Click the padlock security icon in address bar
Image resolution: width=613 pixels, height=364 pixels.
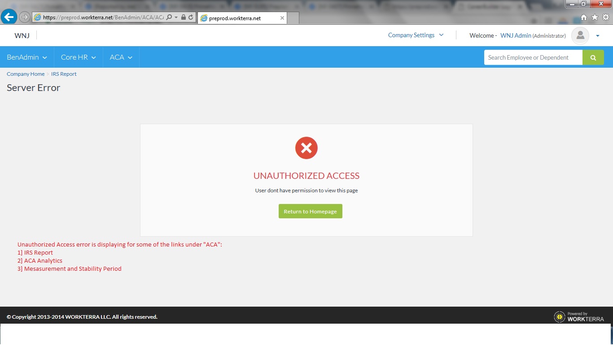184,17
